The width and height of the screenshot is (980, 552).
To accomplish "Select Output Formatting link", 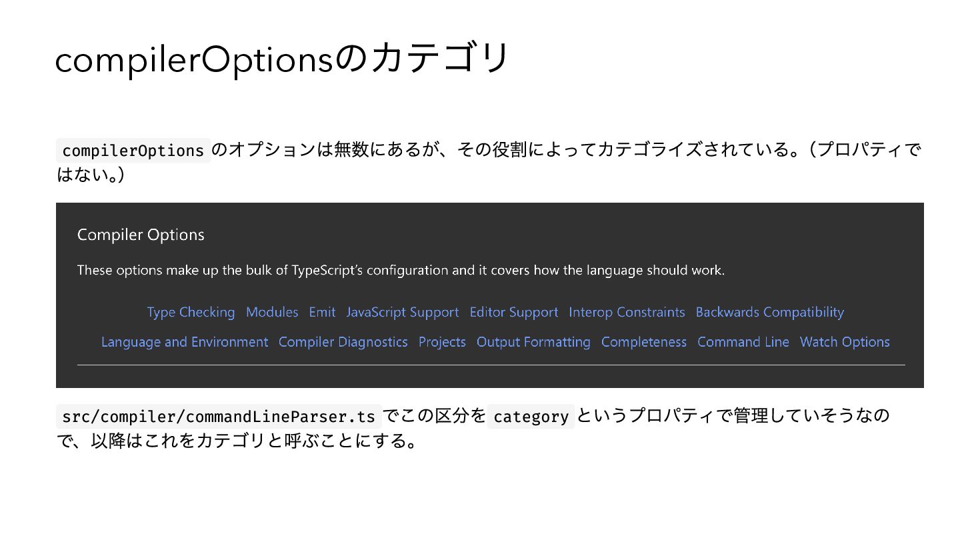I will tap(533, 343).
